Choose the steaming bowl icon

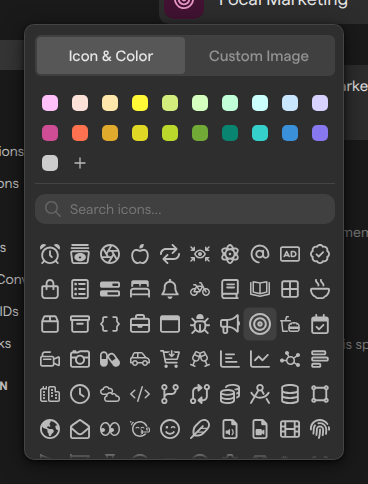(x=320, y=289)
